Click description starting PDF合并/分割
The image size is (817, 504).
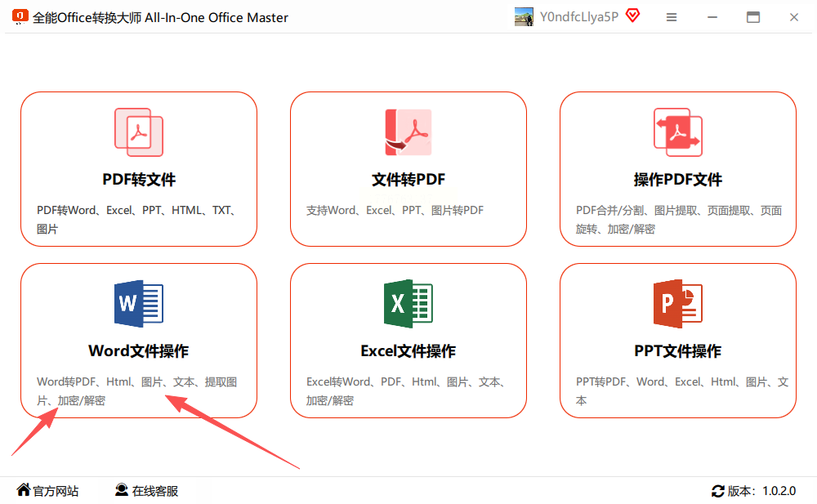679,220
